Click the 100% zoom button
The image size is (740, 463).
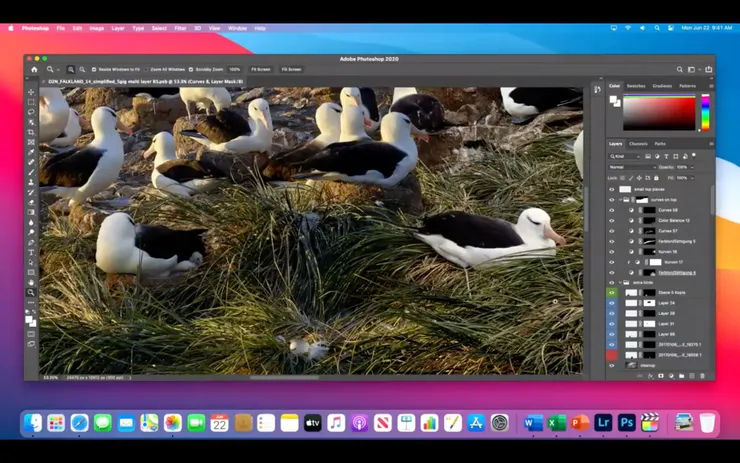235,69
